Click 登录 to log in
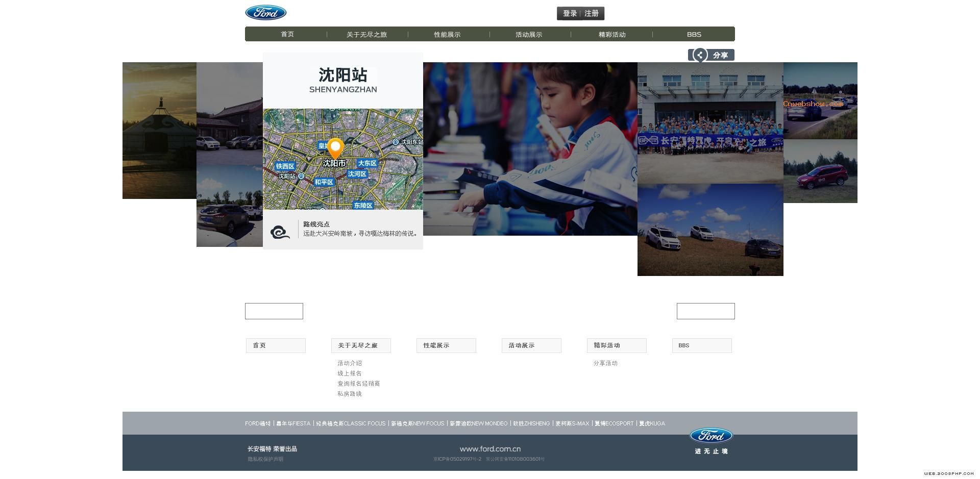 (570, 13)
